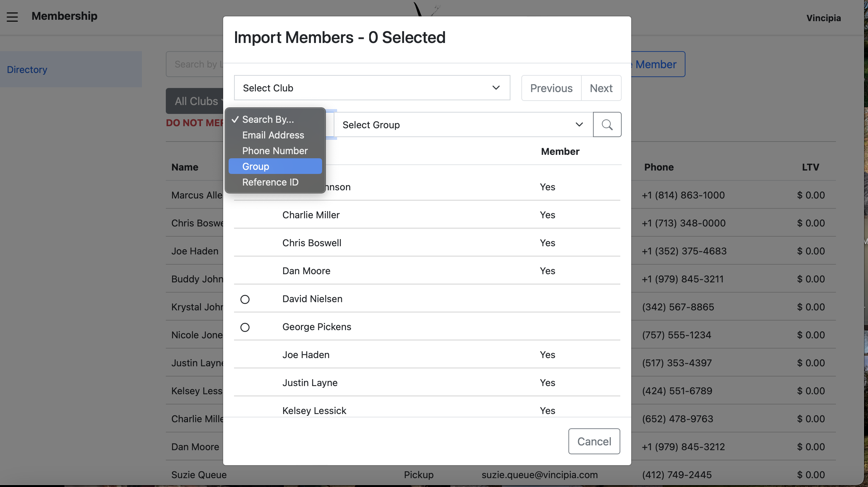Expand the Select Club dropdown
Screen dimensions: 868x487
click(372, 88)
